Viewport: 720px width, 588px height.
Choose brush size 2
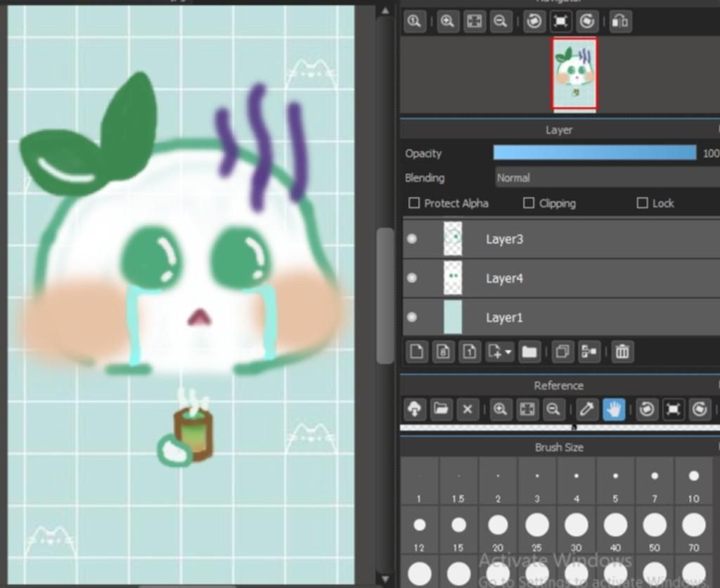(498, 482)
